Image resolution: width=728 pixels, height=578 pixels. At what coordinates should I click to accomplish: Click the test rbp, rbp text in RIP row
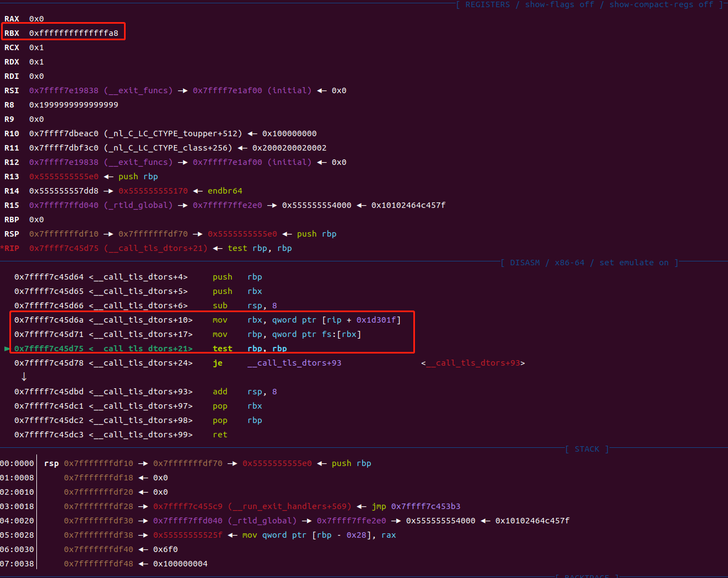[260, 248]
